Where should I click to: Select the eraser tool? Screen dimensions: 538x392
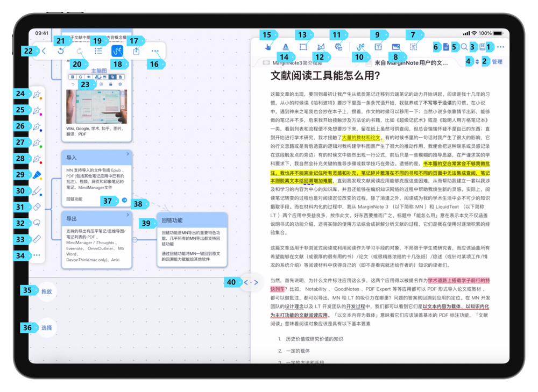coord(37,207)
